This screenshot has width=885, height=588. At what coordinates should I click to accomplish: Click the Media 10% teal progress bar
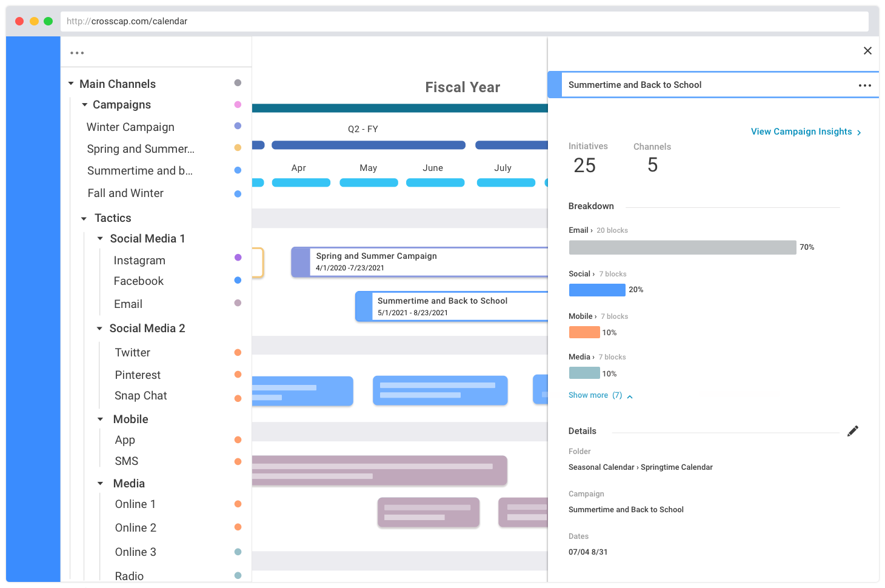(584, 373)
